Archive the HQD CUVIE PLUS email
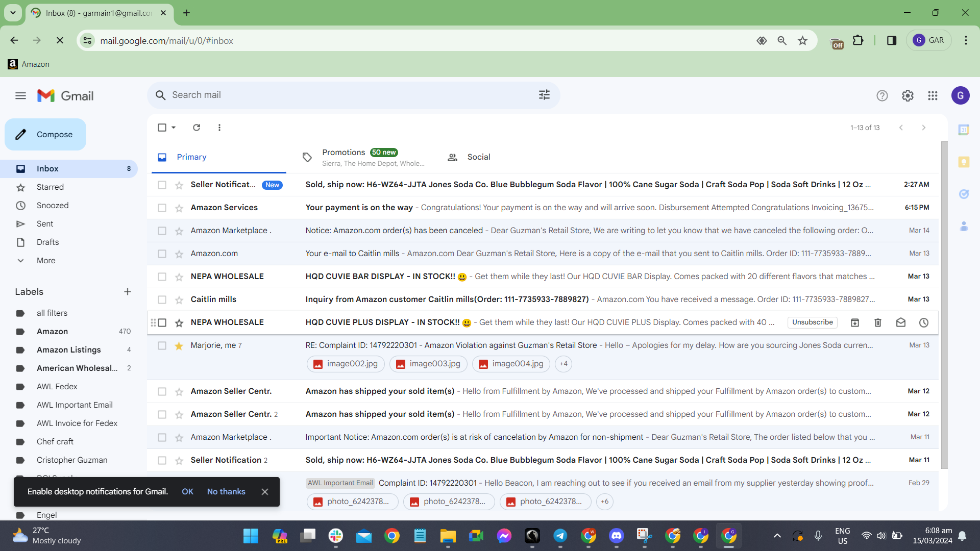The width and height of the screenshot is (980, 551). coord(855,322)
